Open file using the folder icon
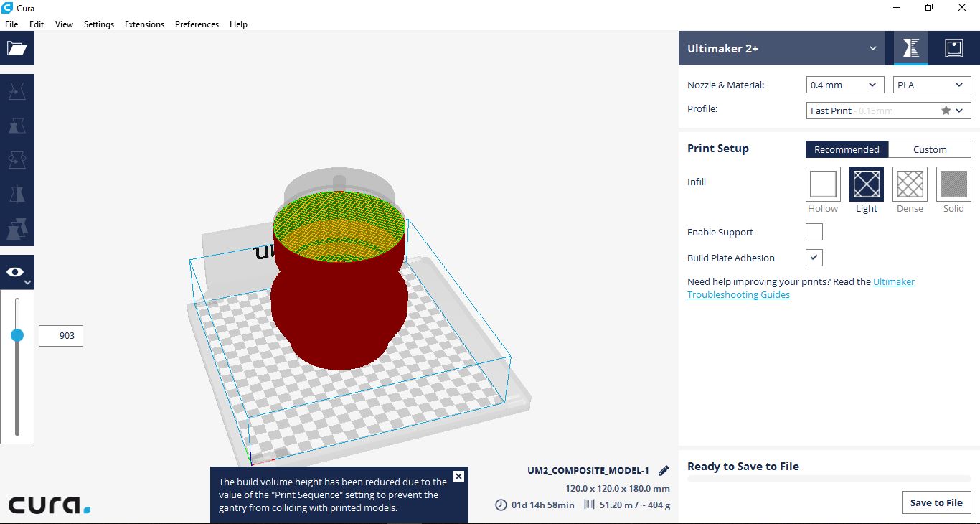The width and height of the screenshot is (980, 524). point(17,48)
